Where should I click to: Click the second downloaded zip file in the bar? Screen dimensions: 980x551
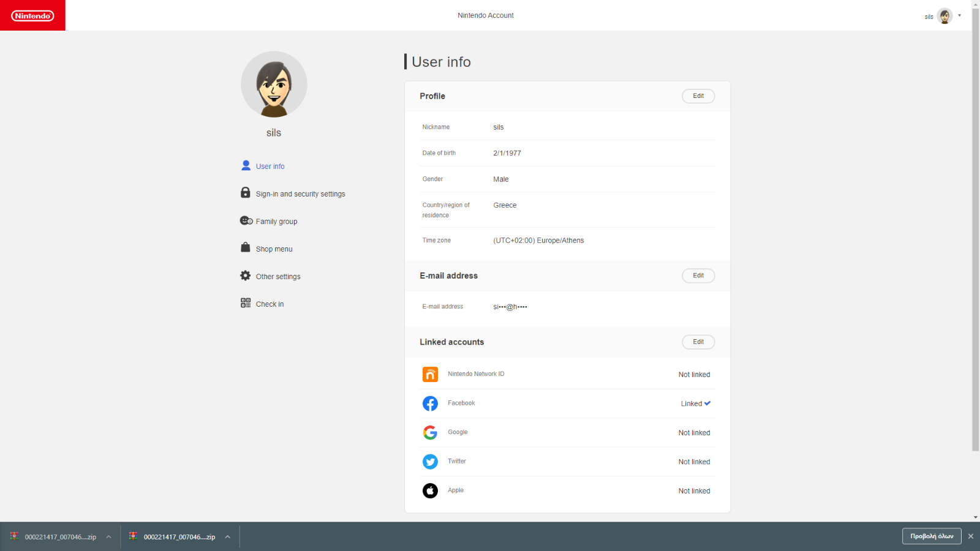coord(179,537)
